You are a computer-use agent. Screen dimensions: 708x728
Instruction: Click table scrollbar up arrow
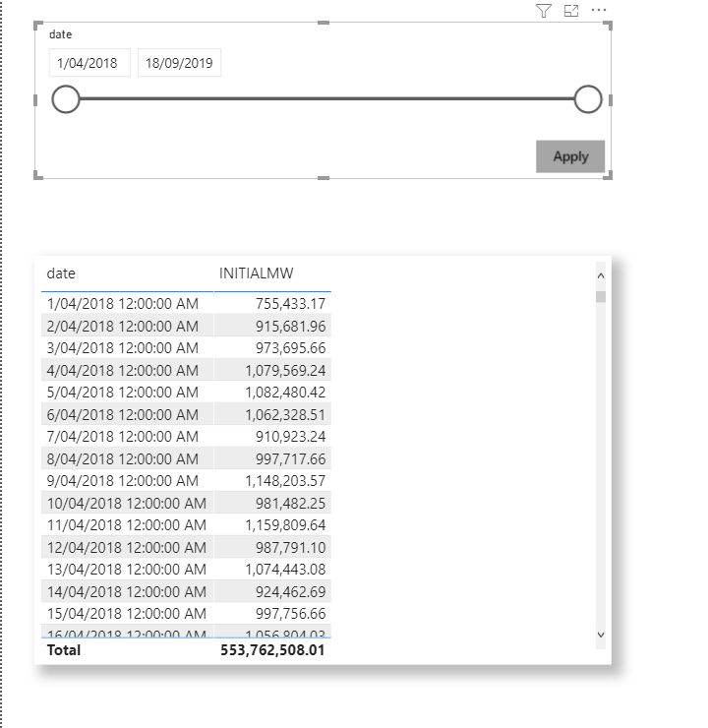pyautogui.click(x=601, y=274)
